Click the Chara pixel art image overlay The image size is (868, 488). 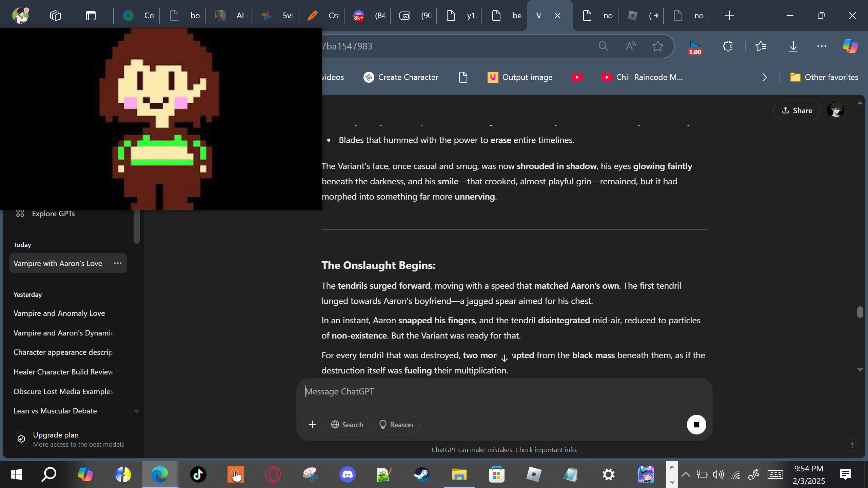tap(161, 119)
